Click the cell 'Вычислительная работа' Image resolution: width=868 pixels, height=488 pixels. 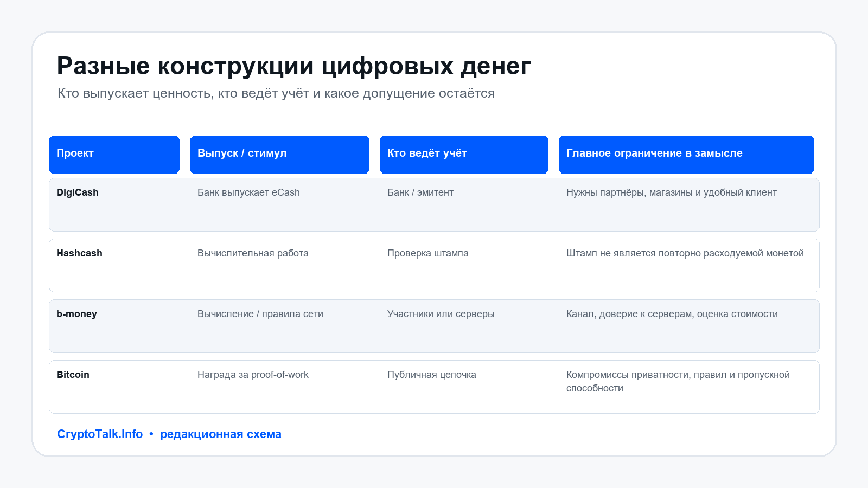(253, 253)
